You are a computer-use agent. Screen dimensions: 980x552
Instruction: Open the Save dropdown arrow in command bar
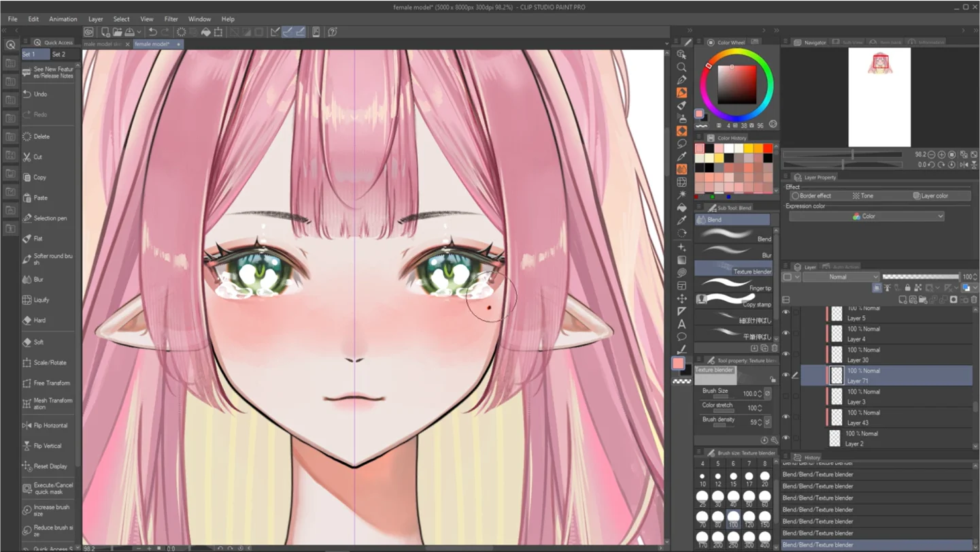[x=139, y=32]
